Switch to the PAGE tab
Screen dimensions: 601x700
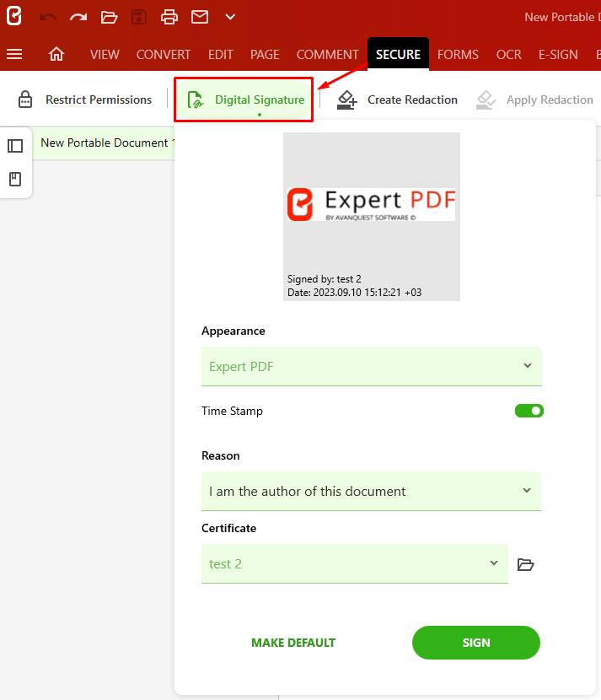[x=265, y=55]
